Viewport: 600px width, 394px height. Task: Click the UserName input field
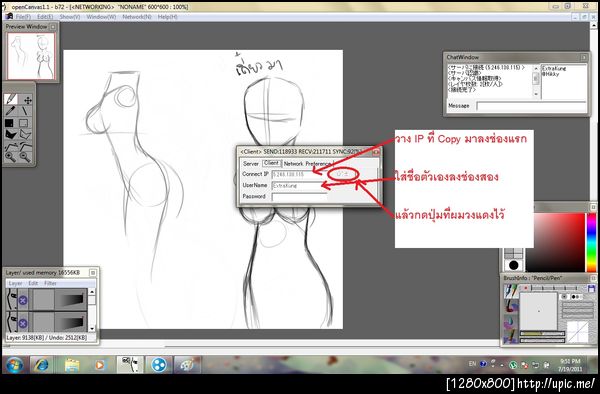[299, 186]
